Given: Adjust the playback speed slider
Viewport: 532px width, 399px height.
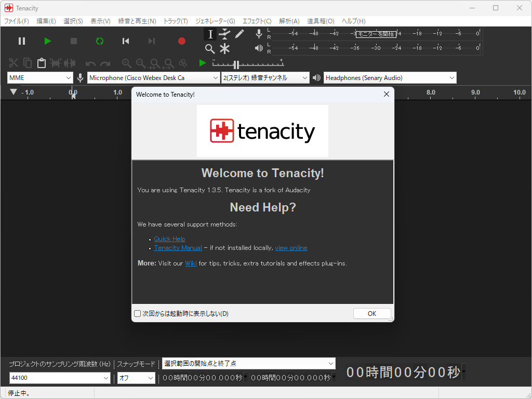Looking at the screenshot, I should (236, 64).
